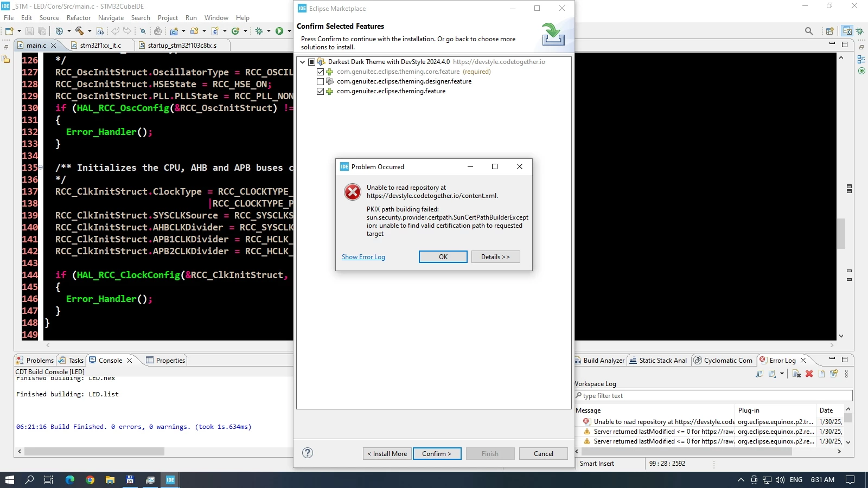868x488 pixels.
Task: Open the Refactor menu
Action: [x=79, y=18]
